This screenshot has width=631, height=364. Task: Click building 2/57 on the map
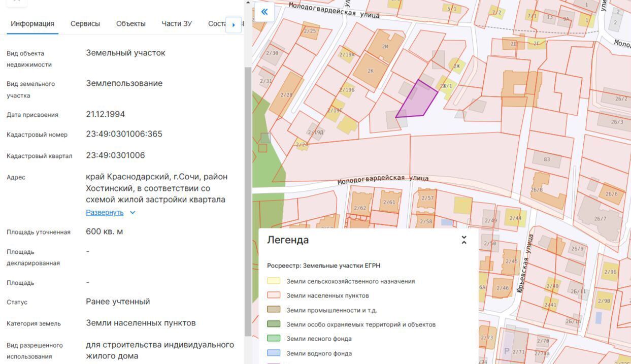coord(427,198)
